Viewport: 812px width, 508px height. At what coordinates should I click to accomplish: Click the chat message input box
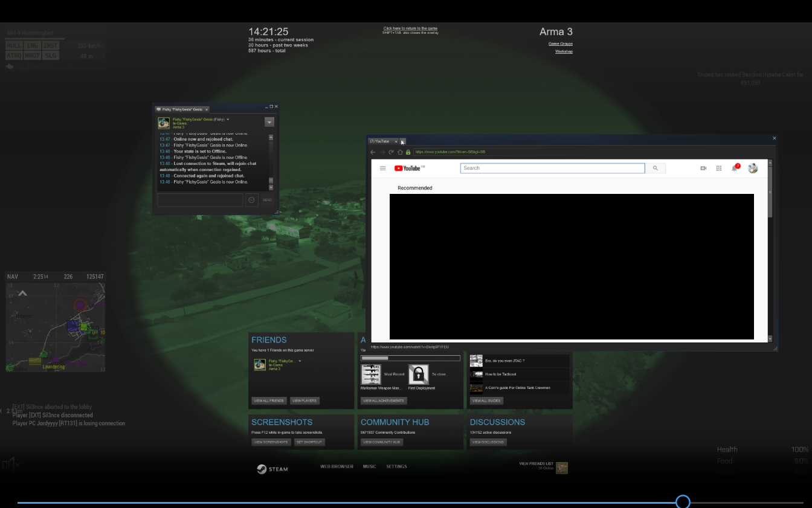coord(200,200)
